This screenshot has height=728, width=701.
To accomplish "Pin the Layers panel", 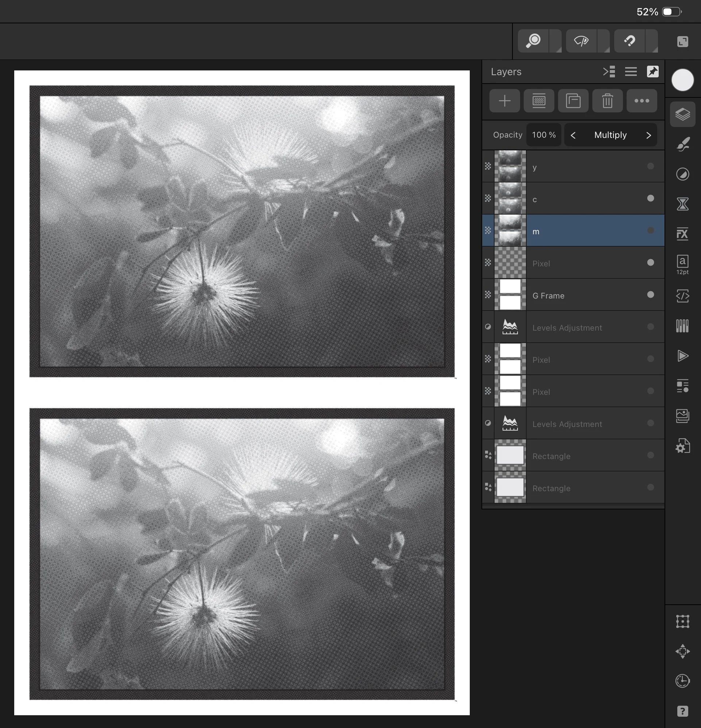I will coord(653,71).
